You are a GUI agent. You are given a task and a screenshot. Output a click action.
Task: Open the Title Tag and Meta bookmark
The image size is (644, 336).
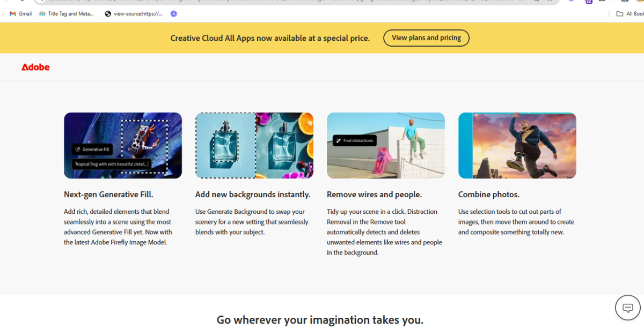pos(67,14)
